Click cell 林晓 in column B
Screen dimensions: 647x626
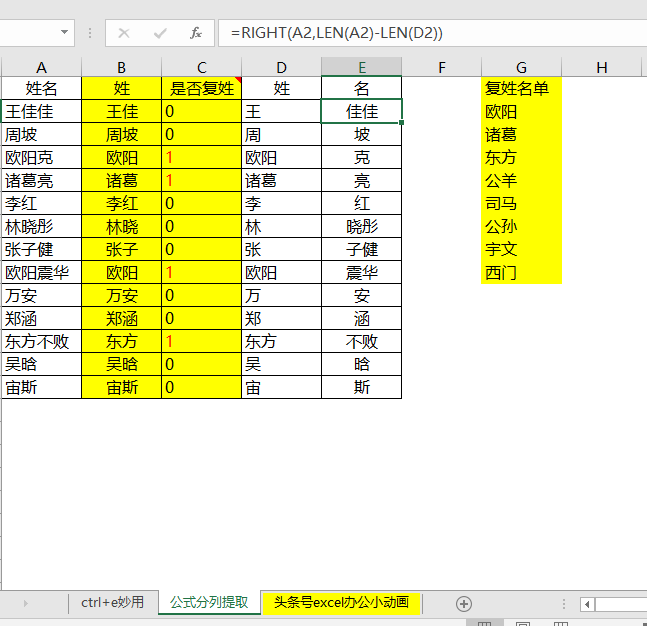coord(121,226)
